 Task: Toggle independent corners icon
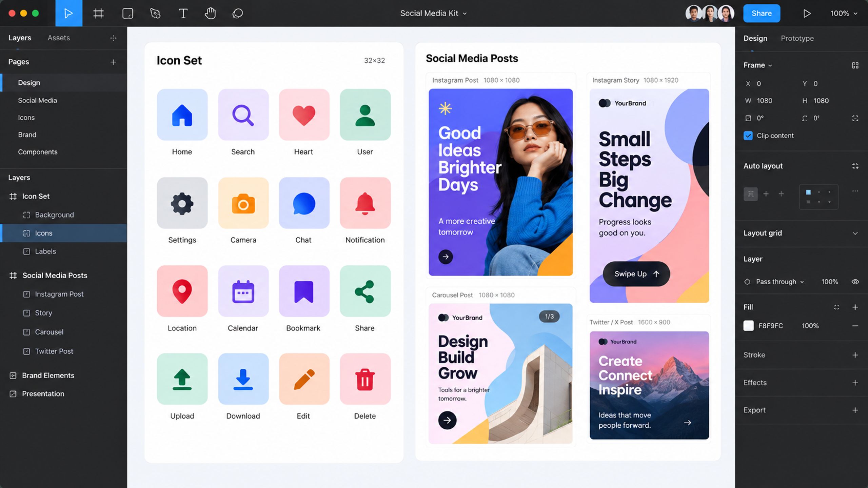(855, 118)
